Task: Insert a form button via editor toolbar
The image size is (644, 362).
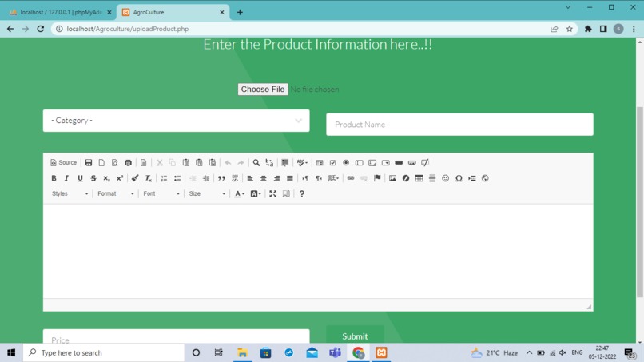Action: point(399,163)
